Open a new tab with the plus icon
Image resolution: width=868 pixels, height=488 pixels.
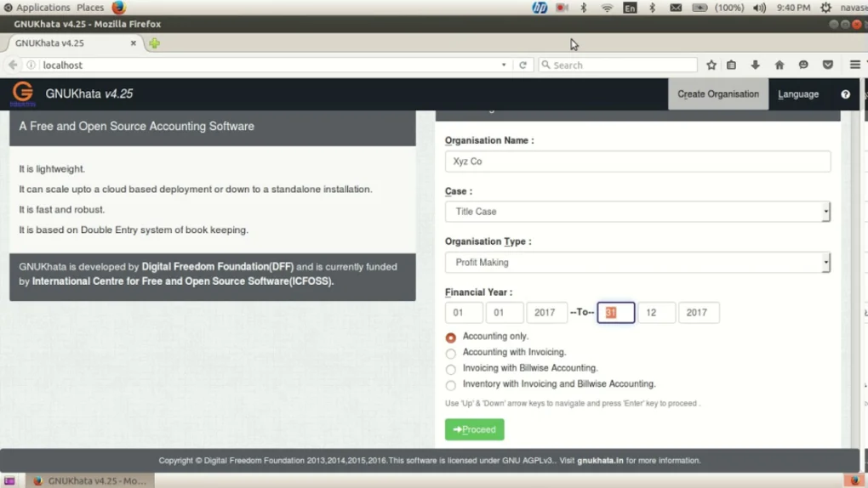point(154,43)
